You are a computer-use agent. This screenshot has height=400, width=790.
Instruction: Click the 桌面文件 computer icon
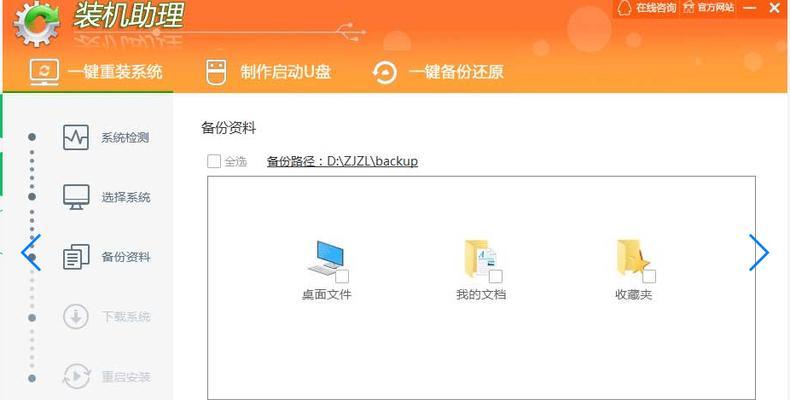coord(325,257)
